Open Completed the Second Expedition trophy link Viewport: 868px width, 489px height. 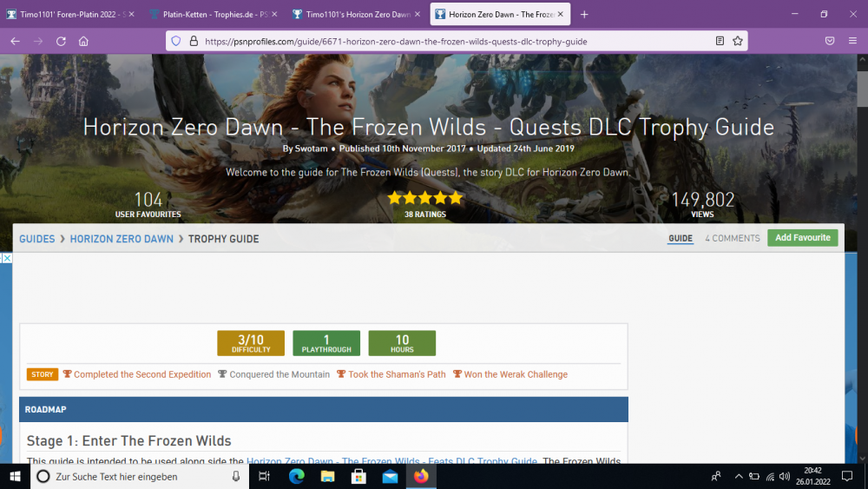[x=141, y=374]
